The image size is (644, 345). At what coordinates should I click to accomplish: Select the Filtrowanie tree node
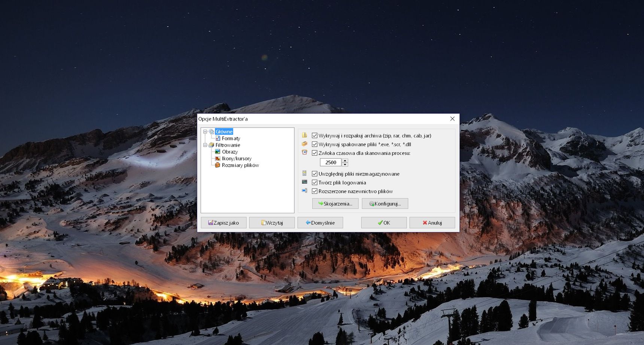click(x=228, y=145)
